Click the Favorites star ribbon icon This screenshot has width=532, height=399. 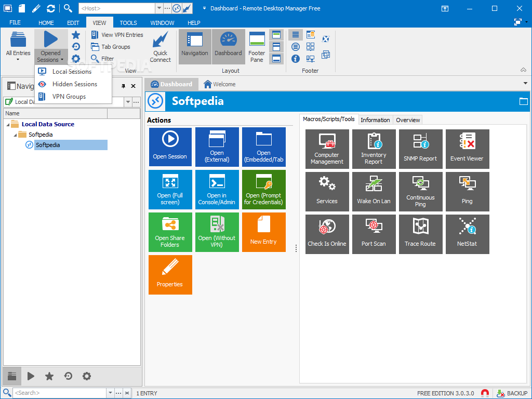click(x=76, y=35)
